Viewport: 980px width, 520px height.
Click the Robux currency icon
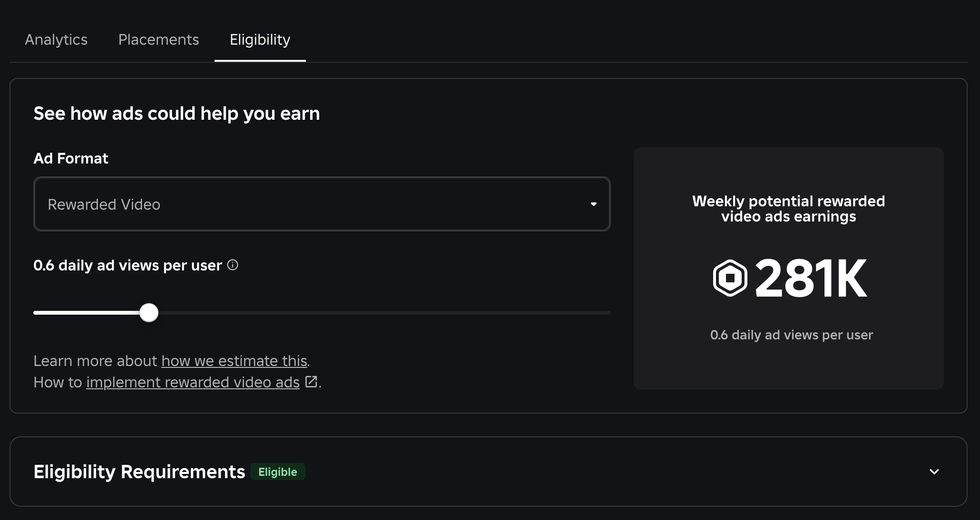click(x=730, y=278)
